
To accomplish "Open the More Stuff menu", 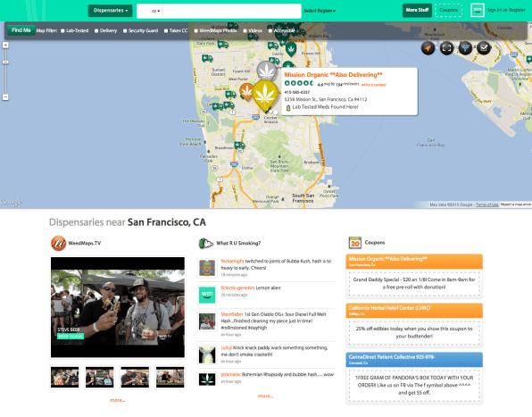I will [417, 10].
